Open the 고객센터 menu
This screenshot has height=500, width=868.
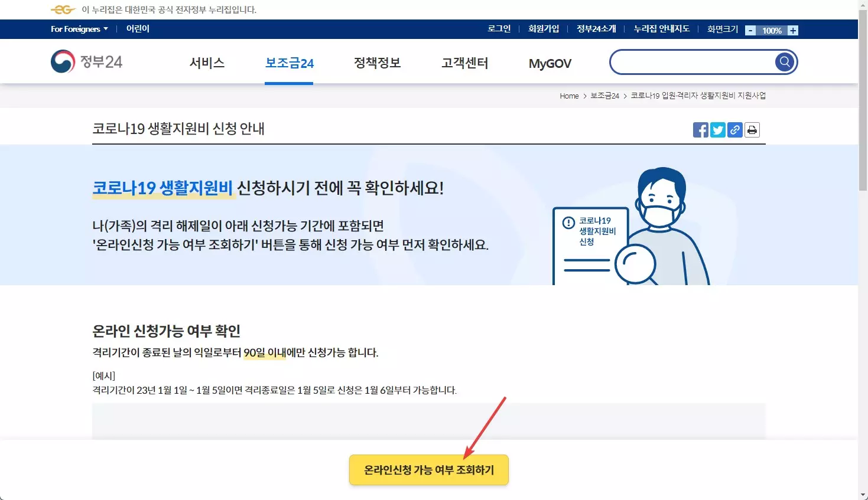pos(464,63)
